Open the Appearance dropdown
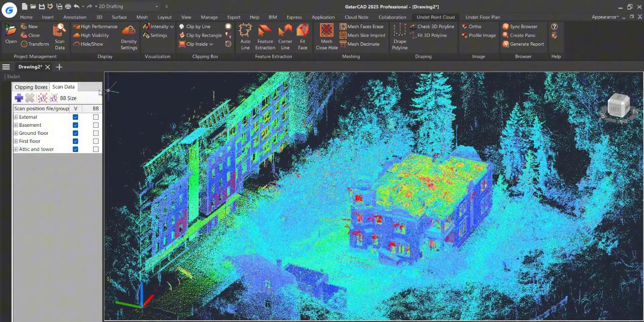The width and height of the screenshot is (644, 322). [x=606, y=17]
